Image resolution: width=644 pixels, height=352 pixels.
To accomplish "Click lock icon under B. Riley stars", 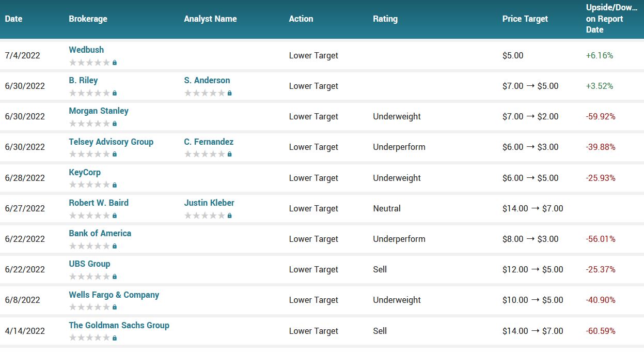I will pyautogui.click(x=115, y=93).
